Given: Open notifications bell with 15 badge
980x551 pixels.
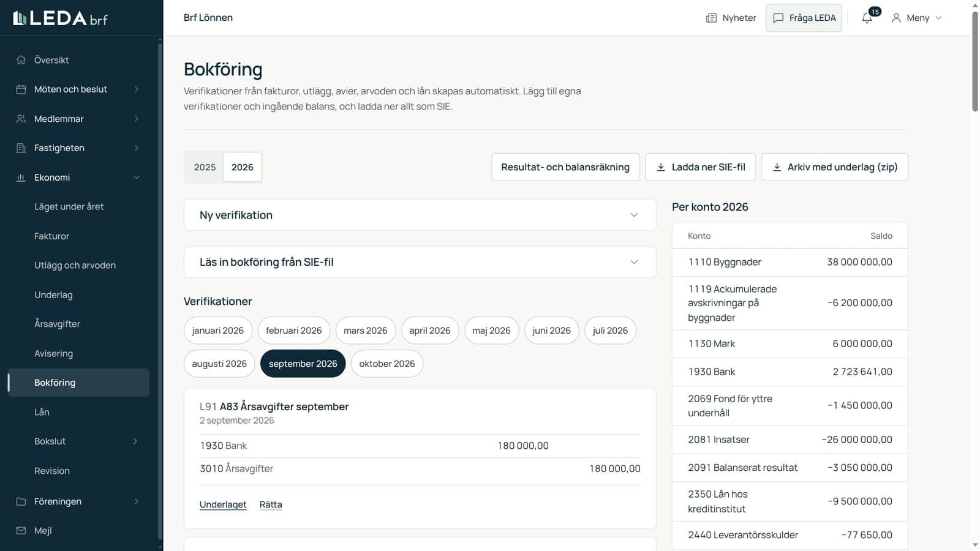Looking at the screenshot, I should tap(869, 17).
